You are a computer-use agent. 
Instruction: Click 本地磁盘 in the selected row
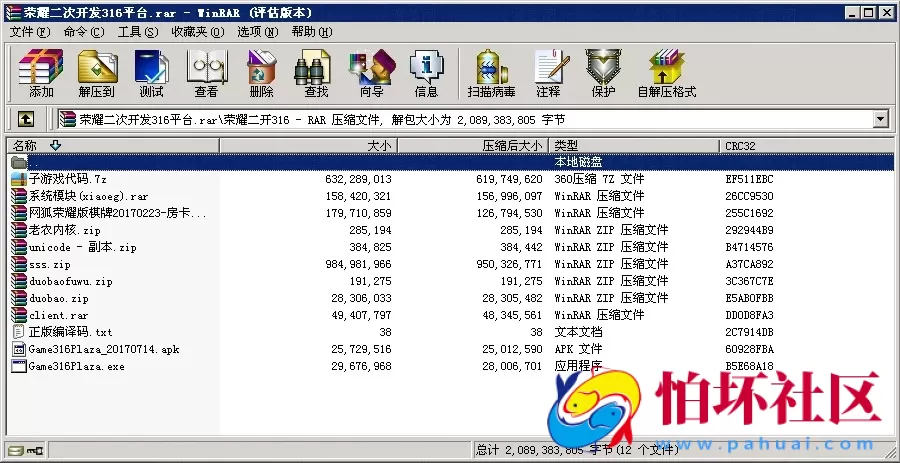(x=578, y=162)
